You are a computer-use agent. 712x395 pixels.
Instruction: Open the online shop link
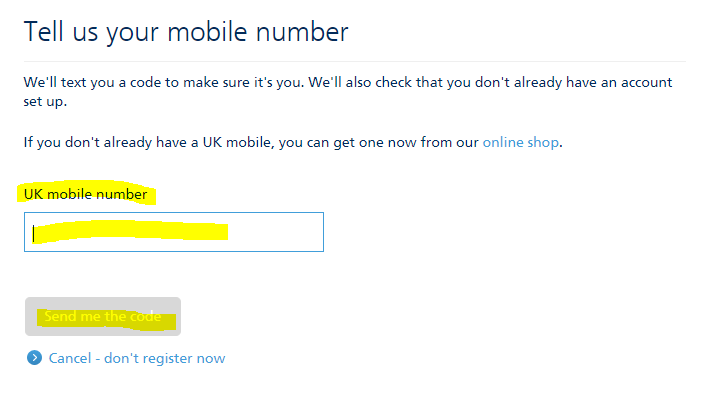coord(520,143)
